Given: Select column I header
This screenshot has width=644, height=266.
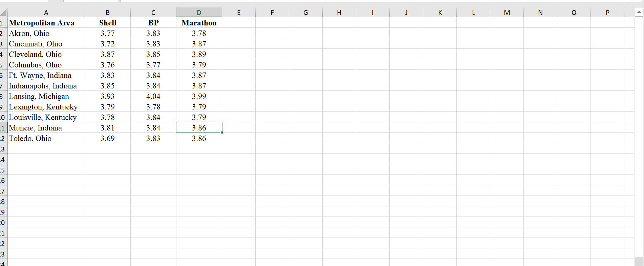Looking at the screenshot, I should click(x=373, y=13).
